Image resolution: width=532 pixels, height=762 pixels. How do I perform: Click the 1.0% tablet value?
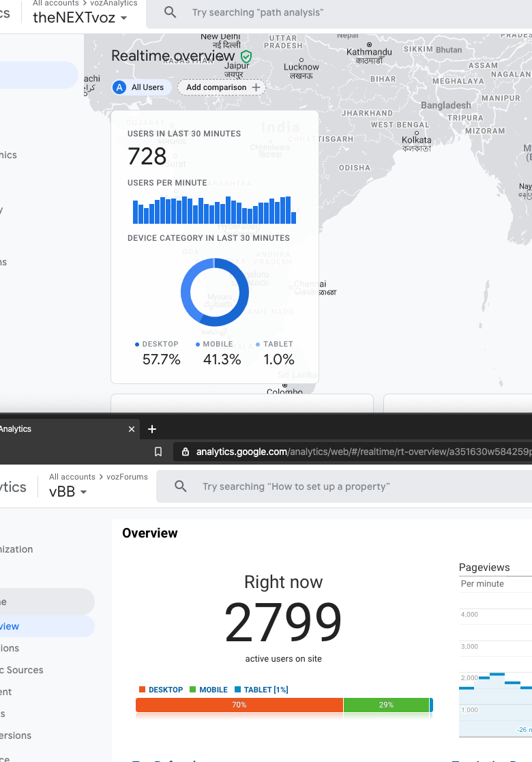coord(279,360)
